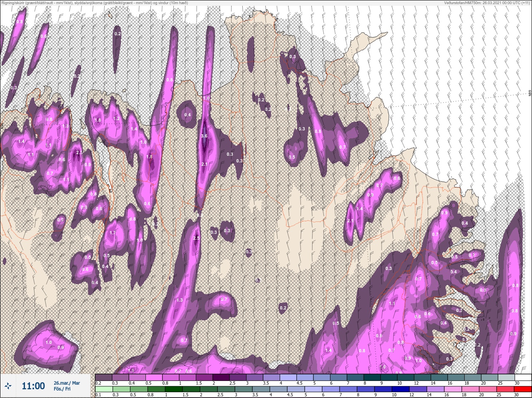Screen dimensions: 532x398
Task: Pick the lightest green 0.1 swatch, lower legend
Action: [x=103, y=389]
